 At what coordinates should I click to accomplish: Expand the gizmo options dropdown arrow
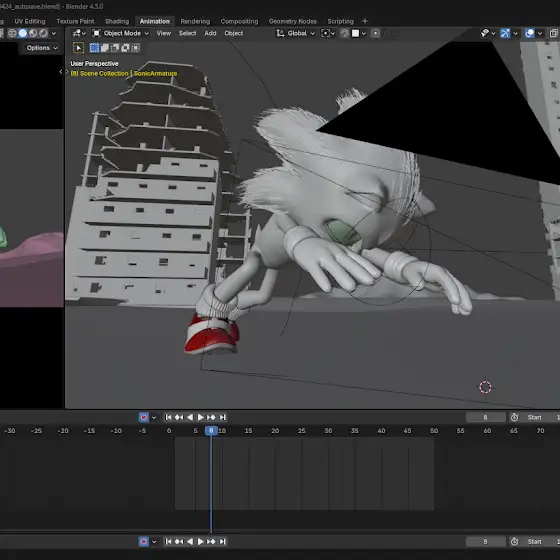click(515, 33)
